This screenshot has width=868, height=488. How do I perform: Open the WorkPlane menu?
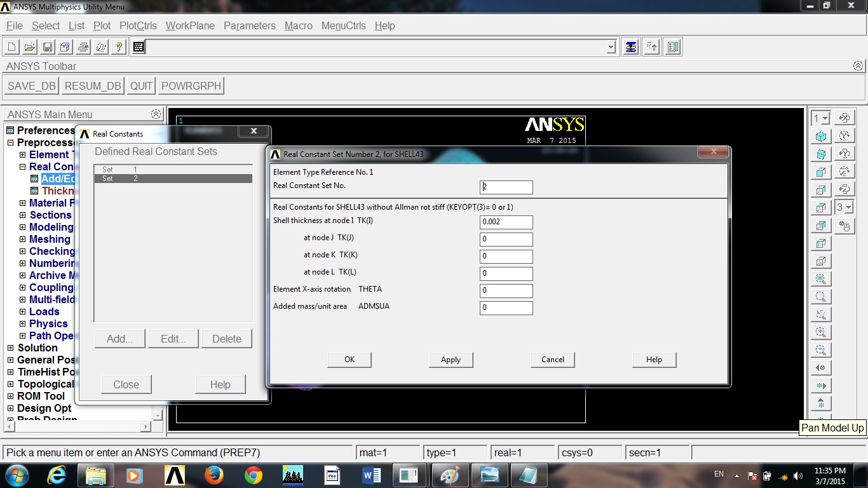(190, 26)
